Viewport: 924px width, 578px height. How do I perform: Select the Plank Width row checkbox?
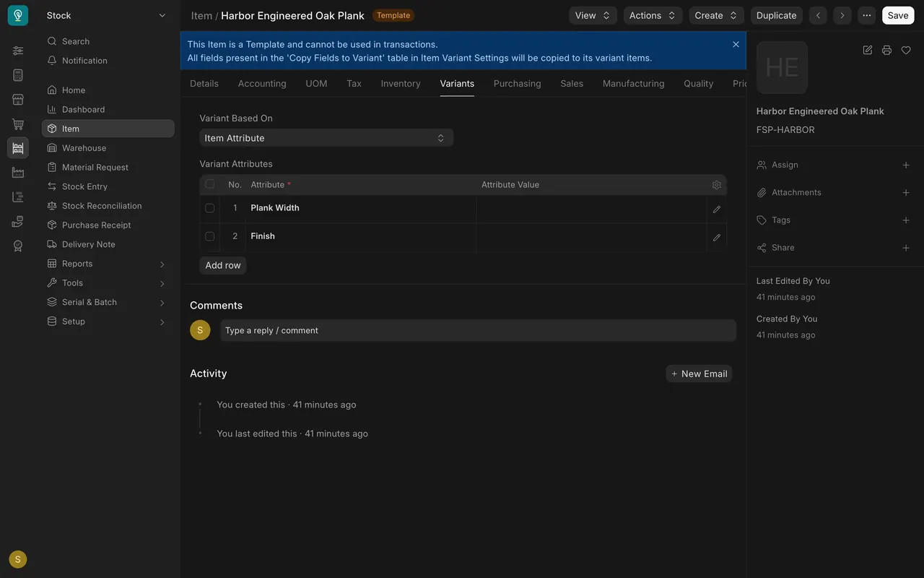click(210, 208)
